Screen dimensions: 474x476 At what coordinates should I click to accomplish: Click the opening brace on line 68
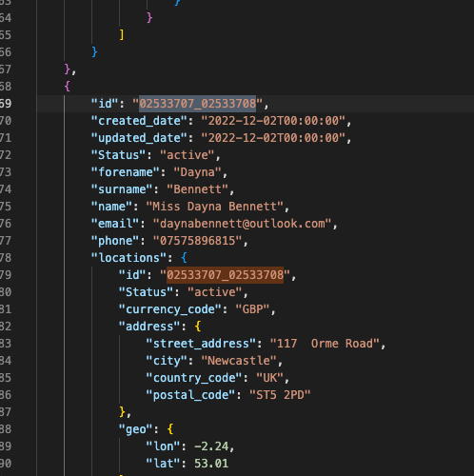pos(68,87)
